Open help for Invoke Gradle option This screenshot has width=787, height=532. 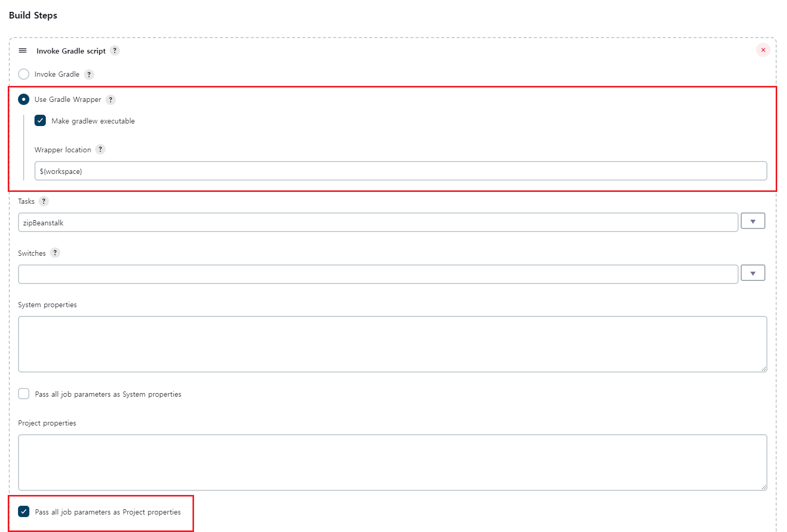pyautogui.click(x=89, y=75)
